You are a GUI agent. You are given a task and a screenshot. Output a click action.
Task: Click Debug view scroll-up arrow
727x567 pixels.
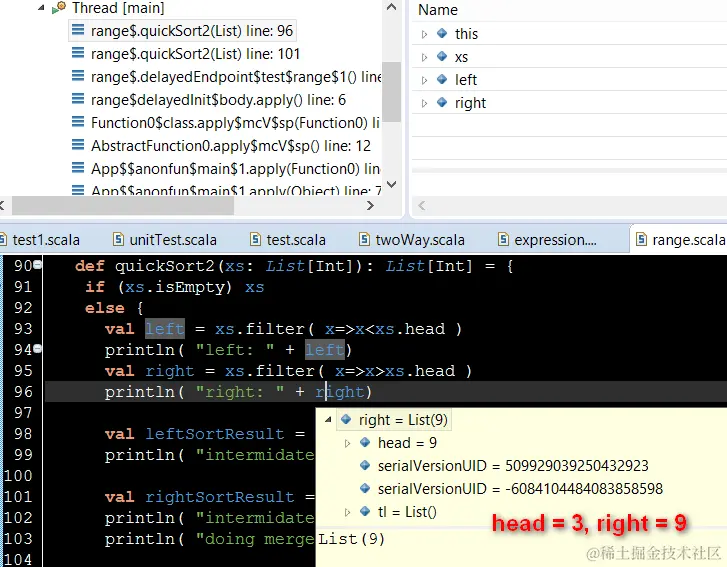coord(391,7)
